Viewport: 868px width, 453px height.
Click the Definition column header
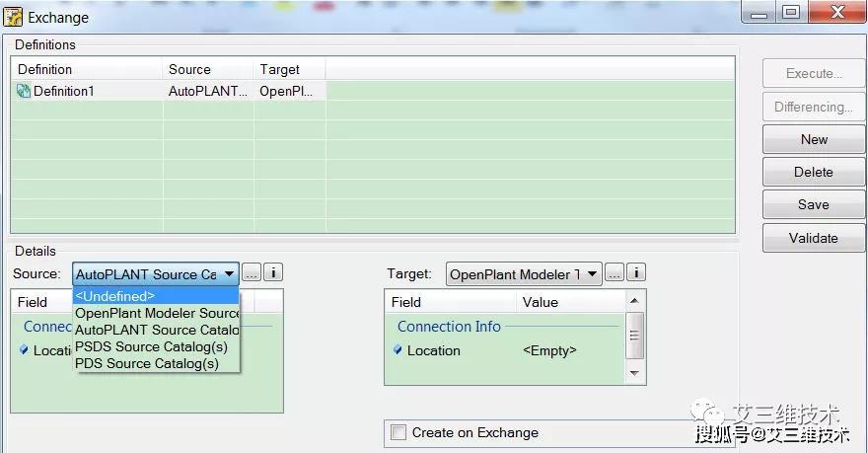click(87, 69)
